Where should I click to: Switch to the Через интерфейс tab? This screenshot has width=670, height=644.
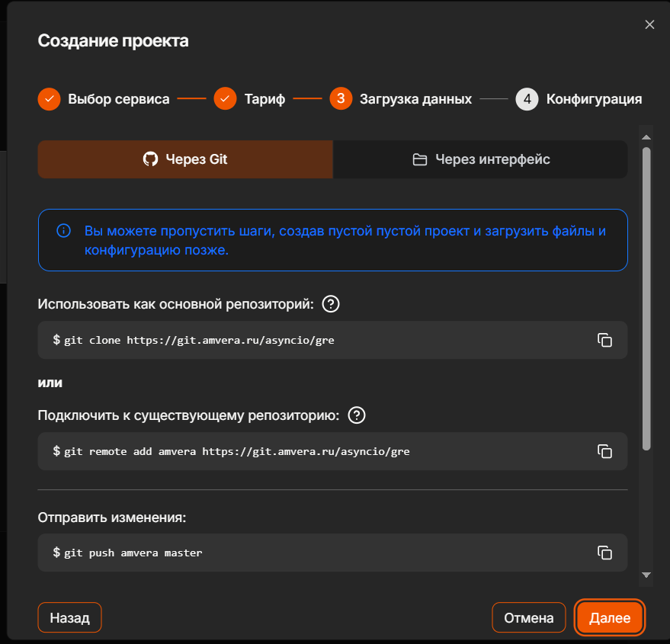(x=480, y=159)
